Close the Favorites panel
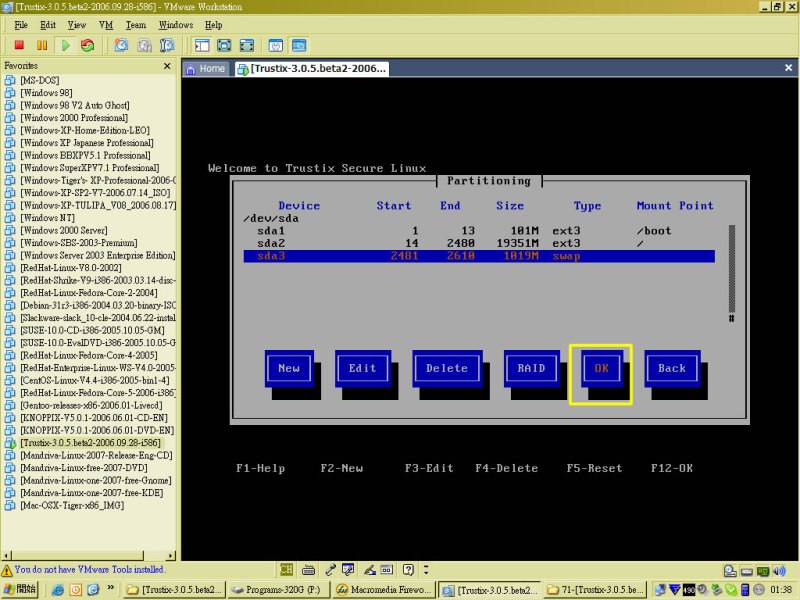This screenshot has width=800, height=600. 167,66
